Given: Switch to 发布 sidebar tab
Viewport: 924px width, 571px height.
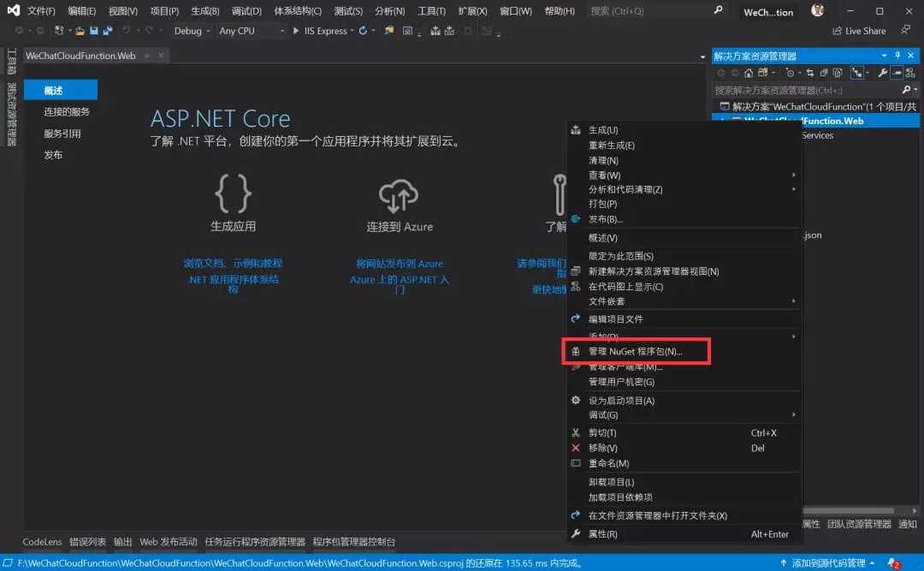Looking at the screenshot, I should pos(53,155).
